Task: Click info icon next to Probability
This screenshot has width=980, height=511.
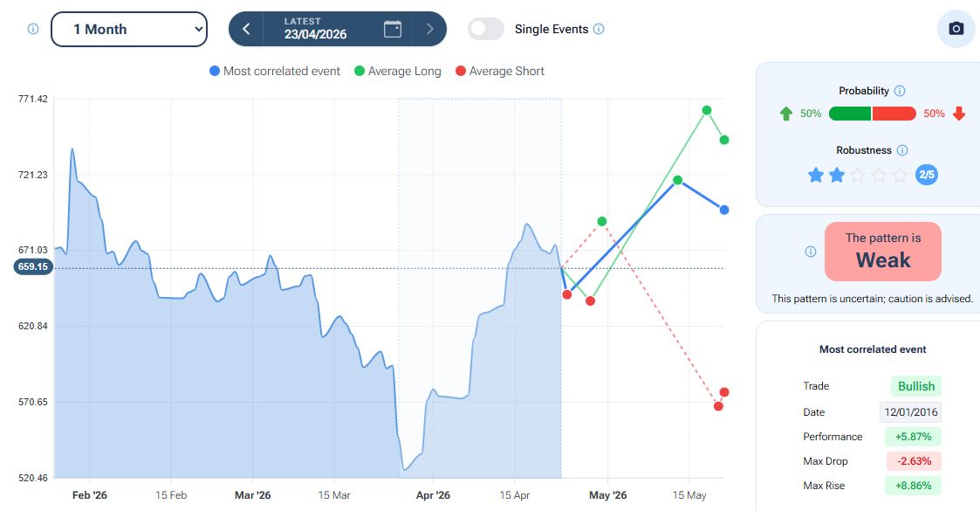Action: coord(900,91)
